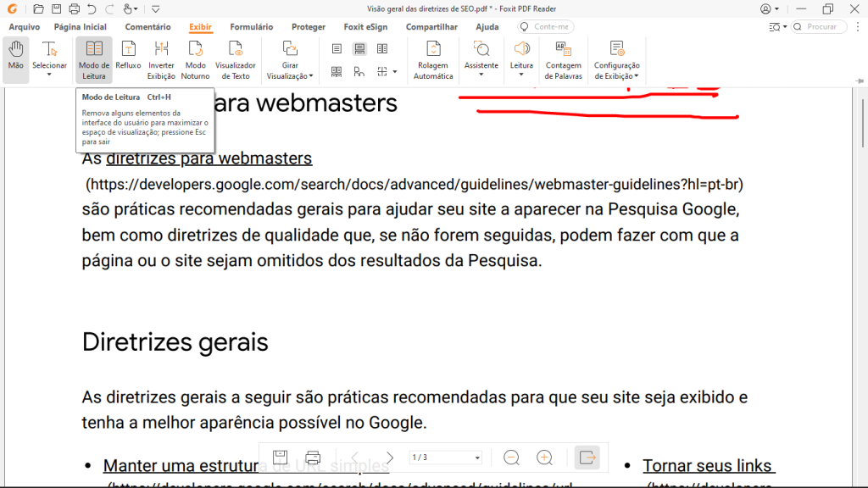The height and width of the screenshot is (488, 868).
Task: Click the page number field showing 1/3
Action: click(444, 457)
